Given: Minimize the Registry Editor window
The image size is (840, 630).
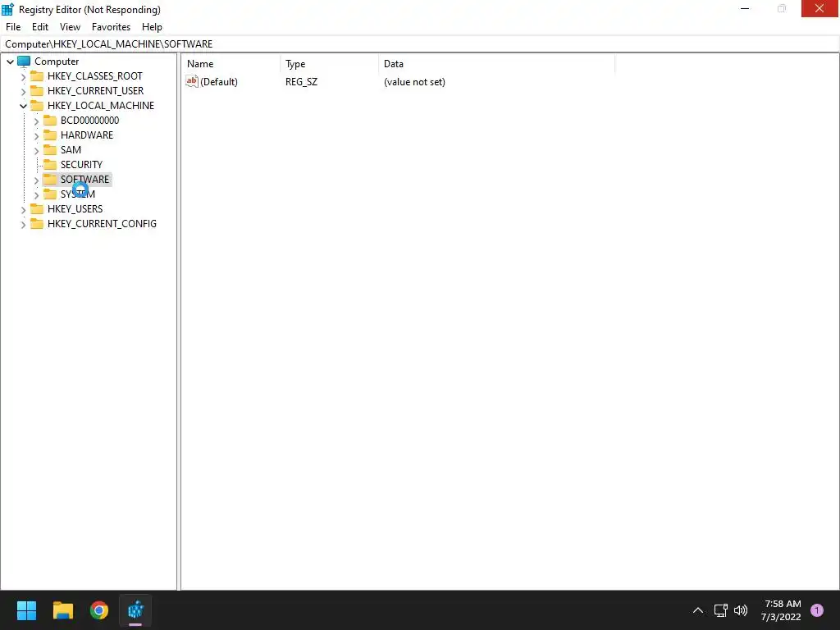Looking at the screenshot, I should click(x=745, y=8).
